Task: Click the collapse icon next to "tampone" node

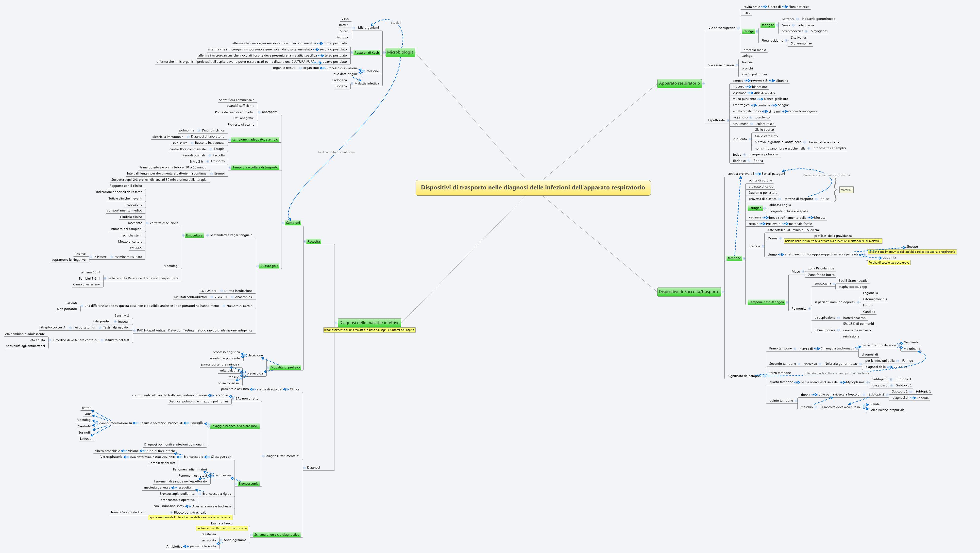Action: pos(744,258)
